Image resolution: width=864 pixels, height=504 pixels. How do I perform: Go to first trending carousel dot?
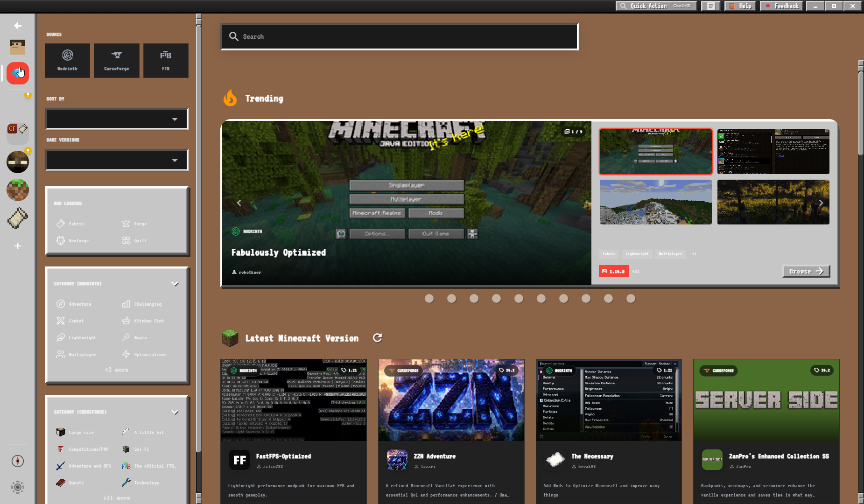[429, 298]
